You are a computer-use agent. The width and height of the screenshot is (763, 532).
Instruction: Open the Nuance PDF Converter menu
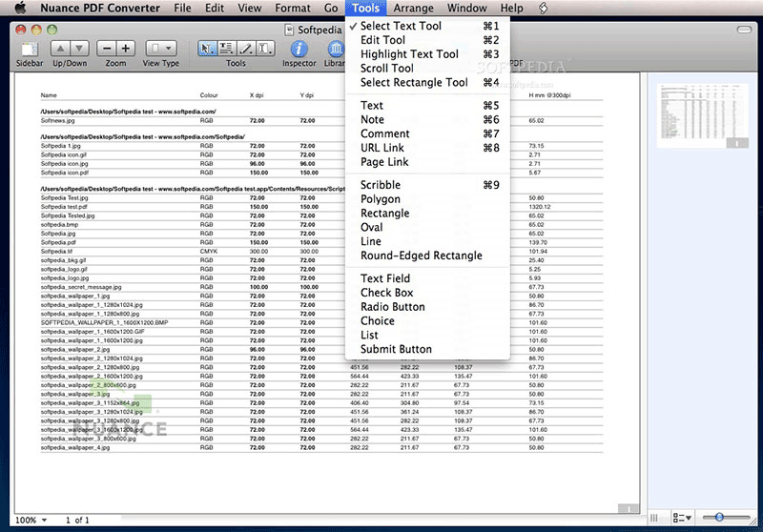pyautogui.click(x=100, y=8)
